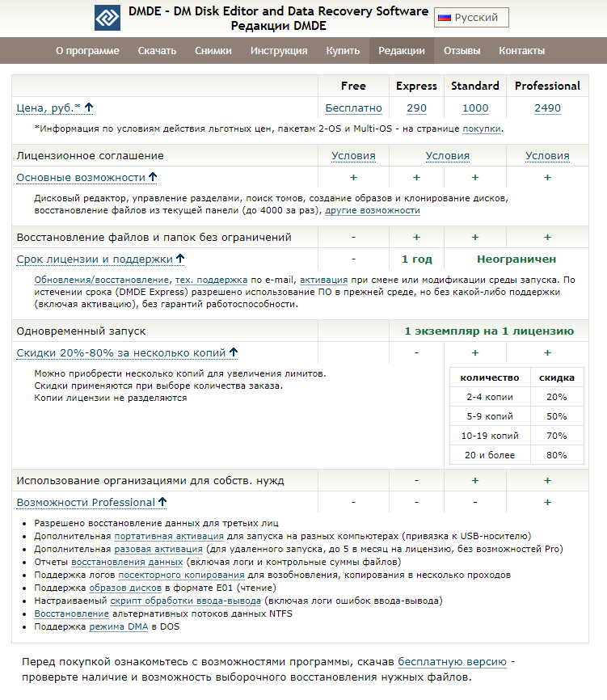Follow the восстановления данных reports link

[x=127, y=562]
